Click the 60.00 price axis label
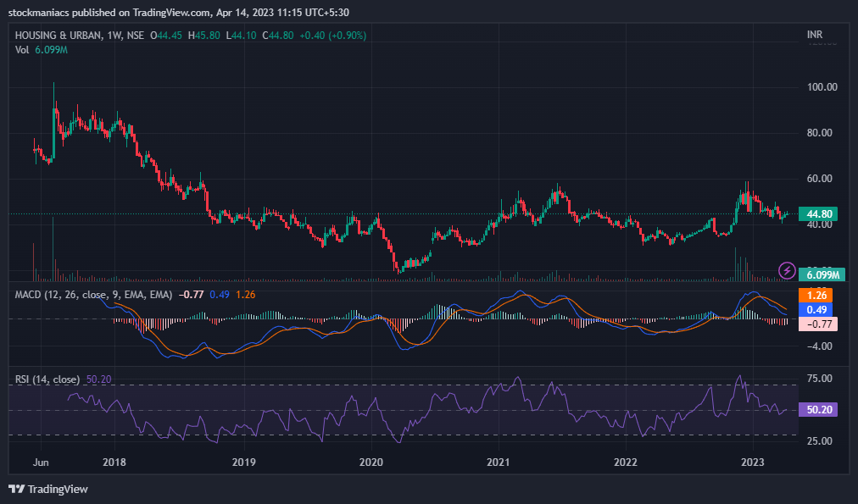The width and height of the screenshot is (858, 504). (819, 179)
